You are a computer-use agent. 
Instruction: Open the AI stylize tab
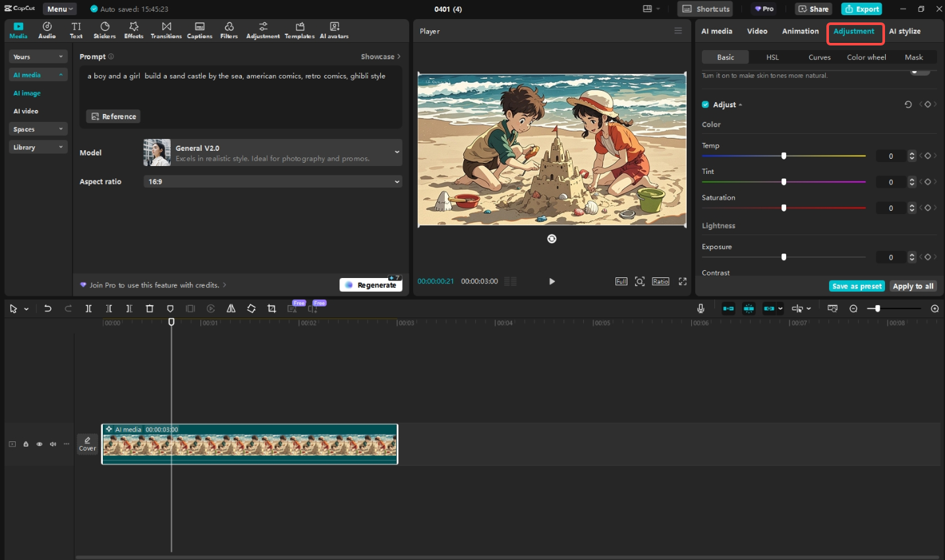click(x=905, y=31)
